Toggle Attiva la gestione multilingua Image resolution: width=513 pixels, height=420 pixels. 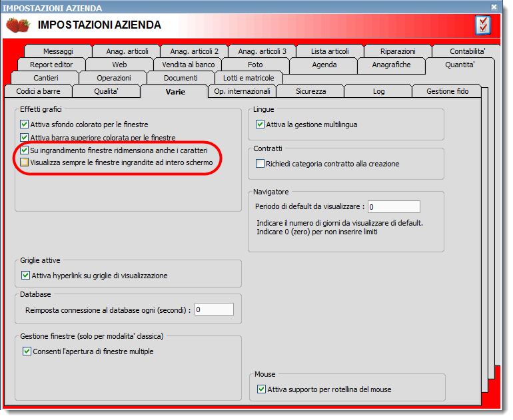[260, 124]
